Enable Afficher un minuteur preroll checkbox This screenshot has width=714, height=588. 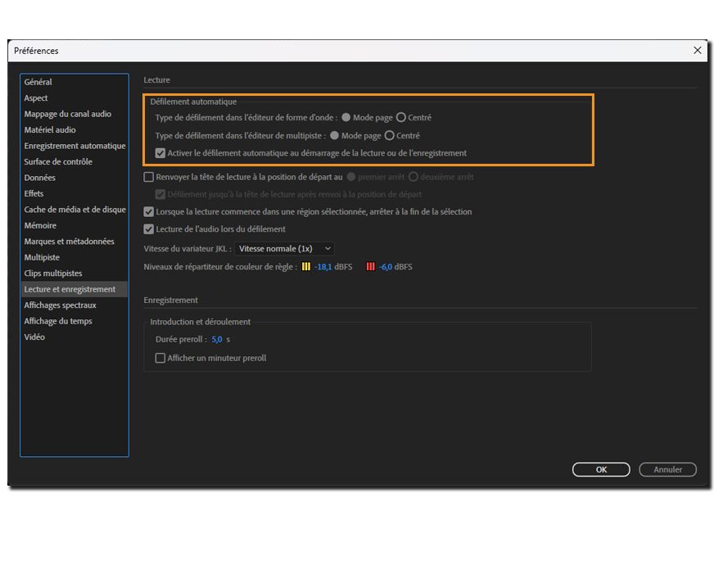click(160, 358)
